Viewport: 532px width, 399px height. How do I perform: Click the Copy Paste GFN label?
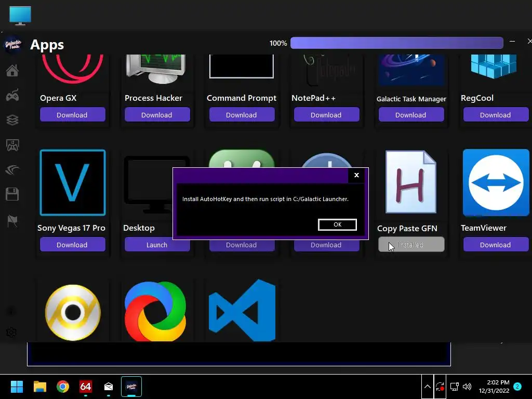pyautogui.click(x=407, y=229)
